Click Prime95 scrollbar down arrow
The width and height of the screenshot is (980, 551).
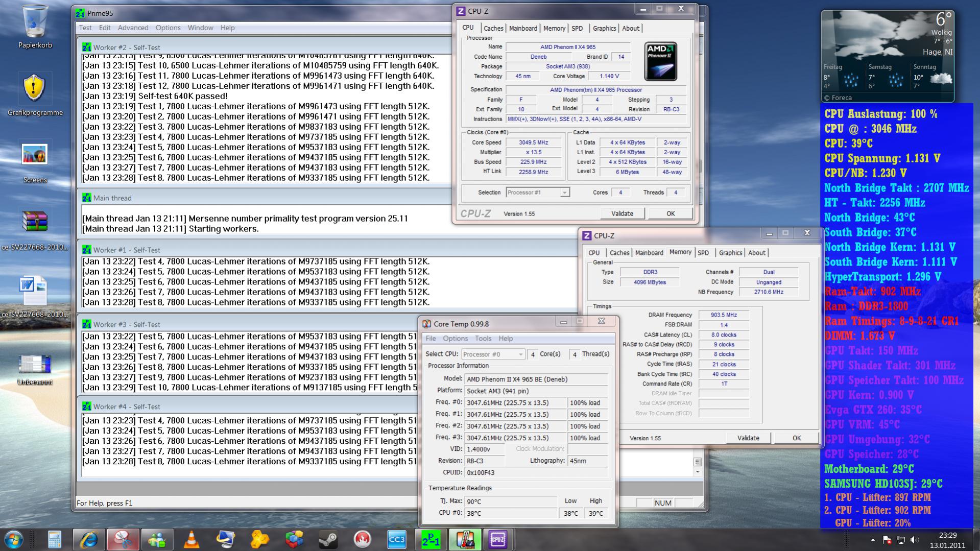coord(698,472)
